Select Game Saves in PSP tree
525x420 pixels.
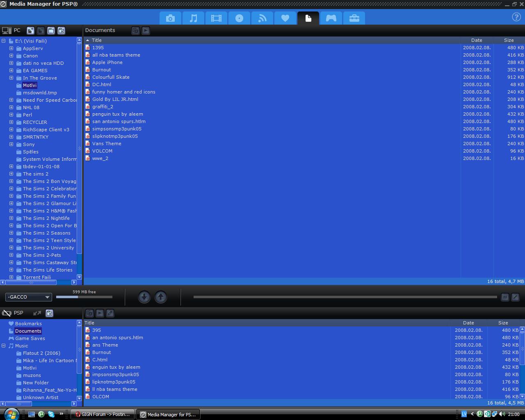[30, 338]
